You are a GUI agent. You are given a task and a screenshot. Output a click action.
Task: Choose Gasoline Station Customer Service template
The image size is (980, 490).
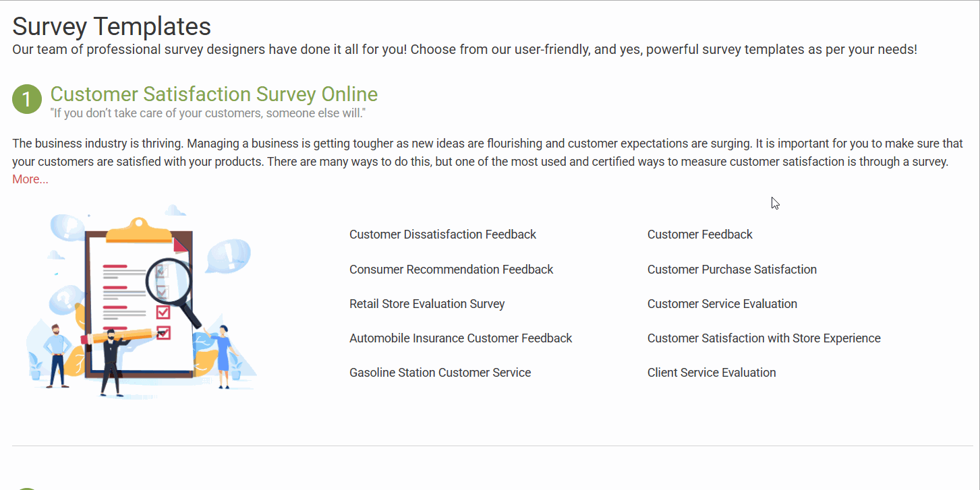[x=440, y=373]
